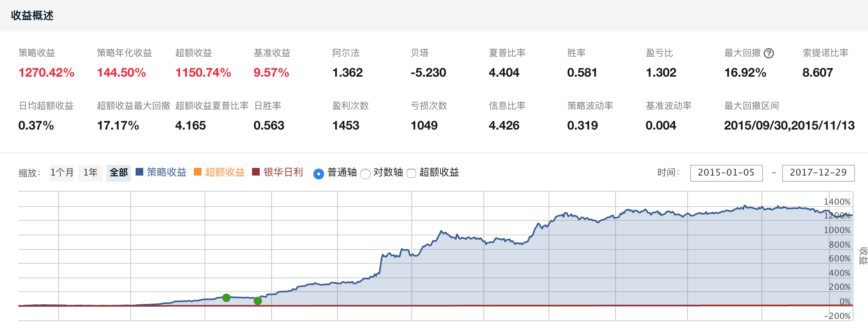Switch to 对数轴 radio option
Image resolution: width=868 pixels, height=335 pixels.
[x=365, y=174]
